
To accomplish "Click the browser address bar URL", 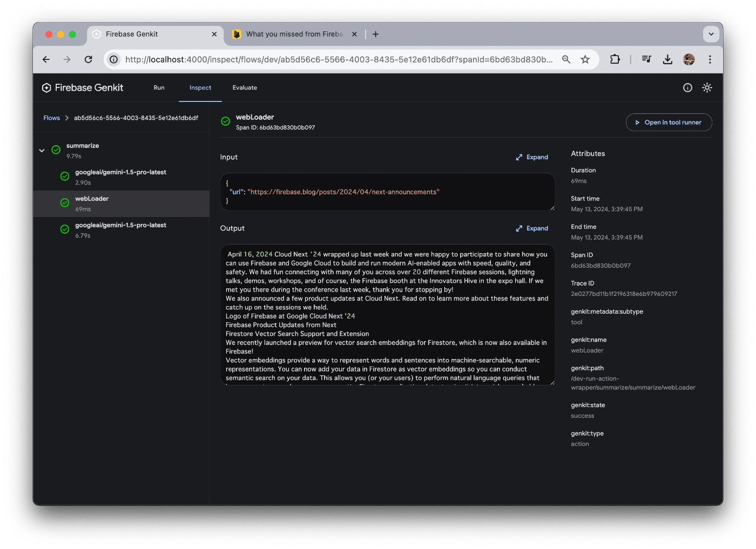I will point(339,59).
